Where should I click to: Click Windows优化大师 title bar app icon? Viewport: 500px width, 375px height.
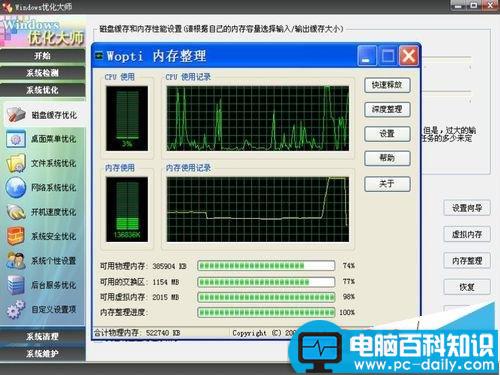point(7,7)
